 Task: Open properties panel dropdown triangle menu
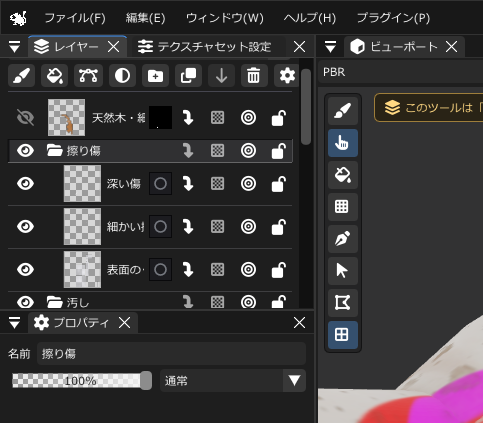tap(14, 323)
